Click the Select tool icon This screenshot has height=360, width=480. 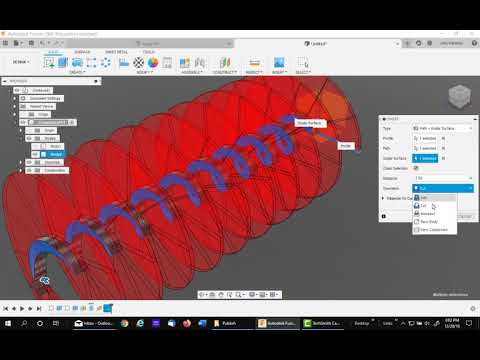tap(303, 62)
